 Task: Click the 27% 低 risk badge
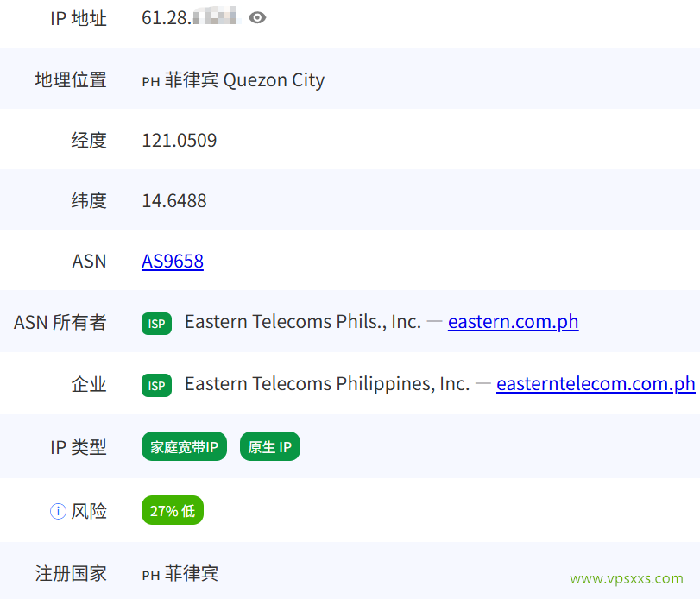click(173, 510)
